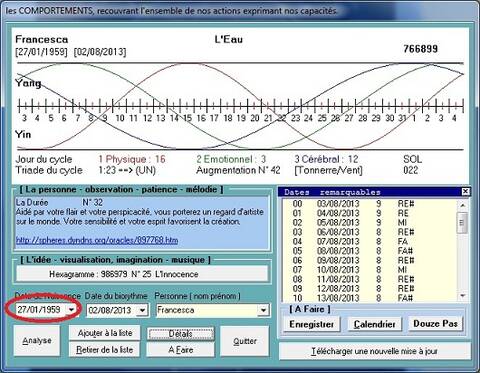Click the dates list scroll up arrow

coord(462,205)
